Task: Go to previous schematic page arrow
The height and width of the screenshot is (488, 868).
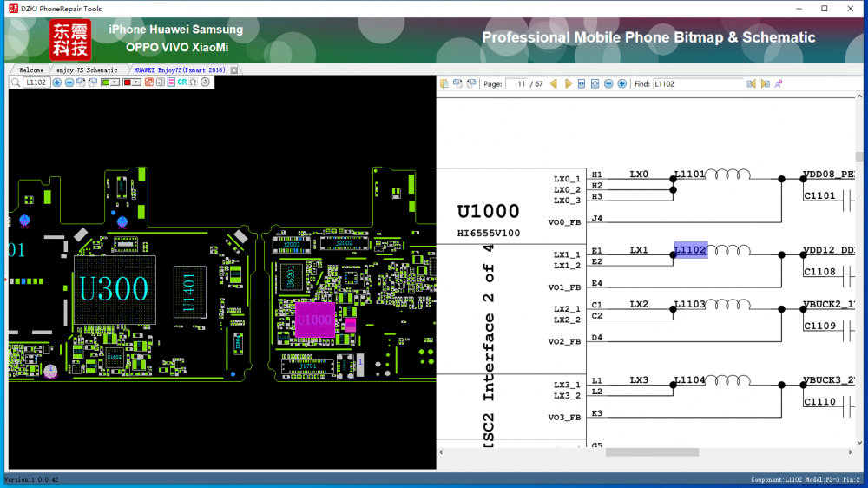Action: pyautogui.click(x=554, y=84)
